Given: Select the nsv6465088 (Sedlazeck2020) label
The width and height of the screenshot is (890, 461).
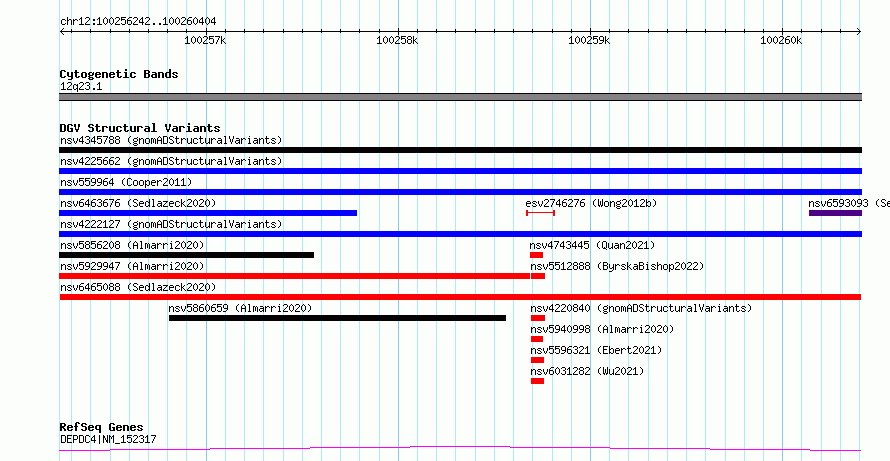Looking at the screenshot, I should click(x=138, y=287).
